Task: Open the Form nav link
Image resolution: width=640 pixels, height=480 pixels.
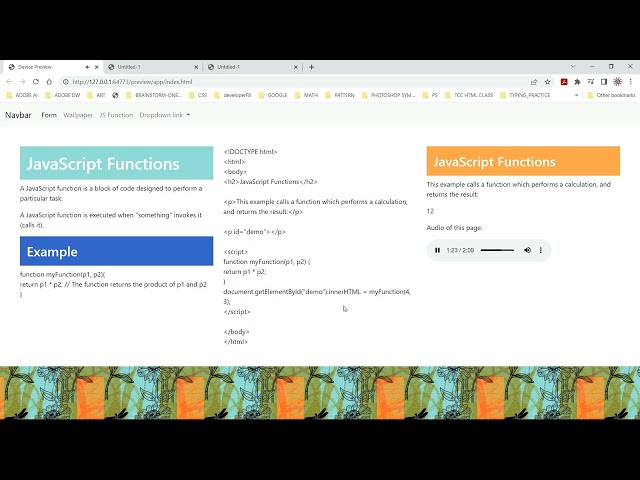Action: pyautogui.click(x=49, y=115)
